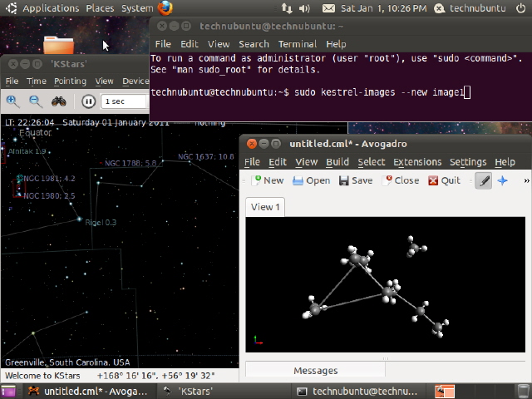Open the Messages panel in Avogadro

pos(316,370)
